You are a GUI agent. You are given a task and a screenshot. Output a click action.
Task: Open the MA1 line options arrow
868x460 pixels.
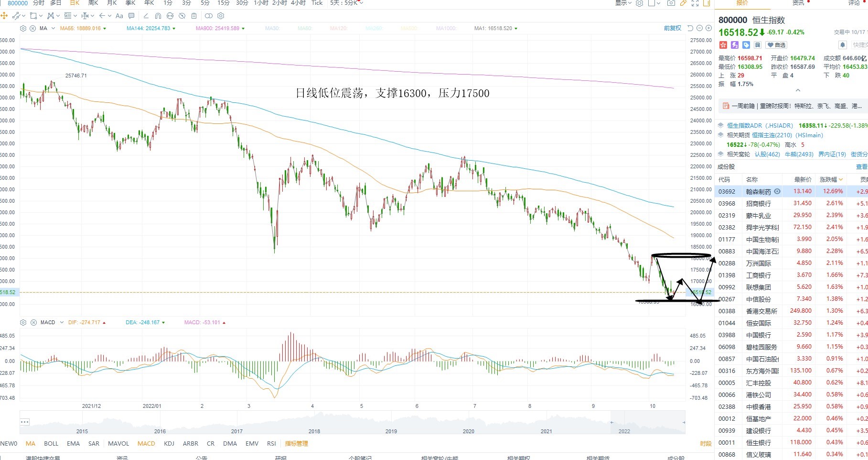coord(516,29)
